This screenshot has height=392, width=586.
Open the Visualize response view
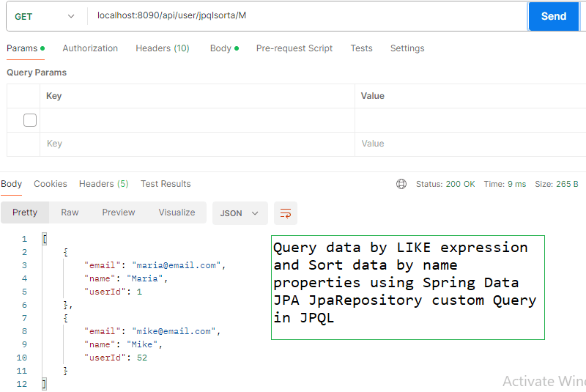177,212
